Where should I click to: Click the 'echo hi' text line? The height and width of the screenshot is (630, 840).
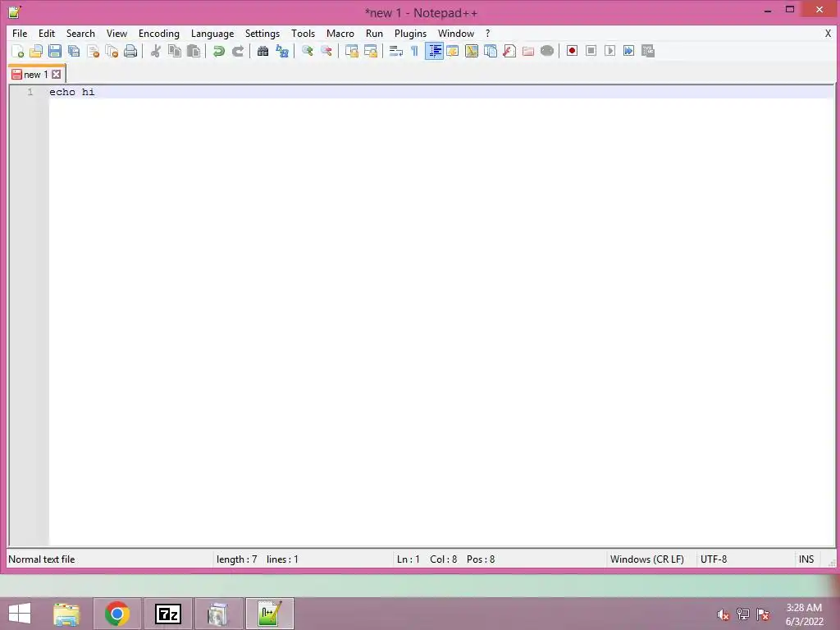tap(72, 92)
